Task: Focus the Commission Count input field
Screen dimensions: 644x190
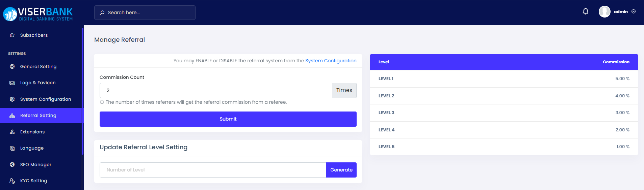Action: click(x=215, y=91)
